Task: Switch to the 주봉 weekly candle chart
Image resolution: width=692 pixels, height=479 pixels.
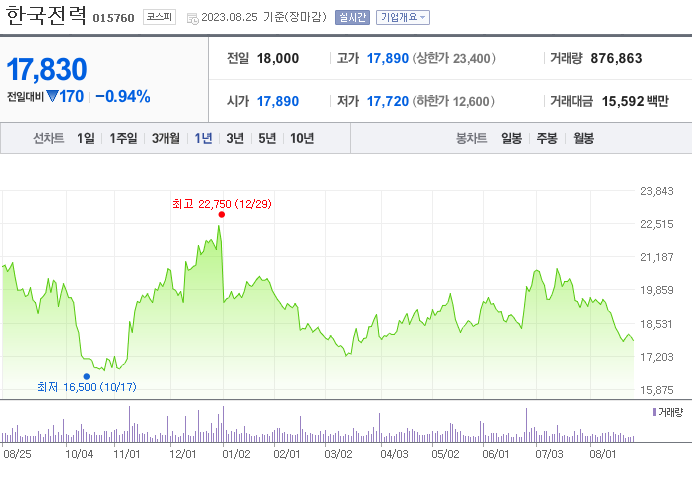Action: (x=547, y=138)
